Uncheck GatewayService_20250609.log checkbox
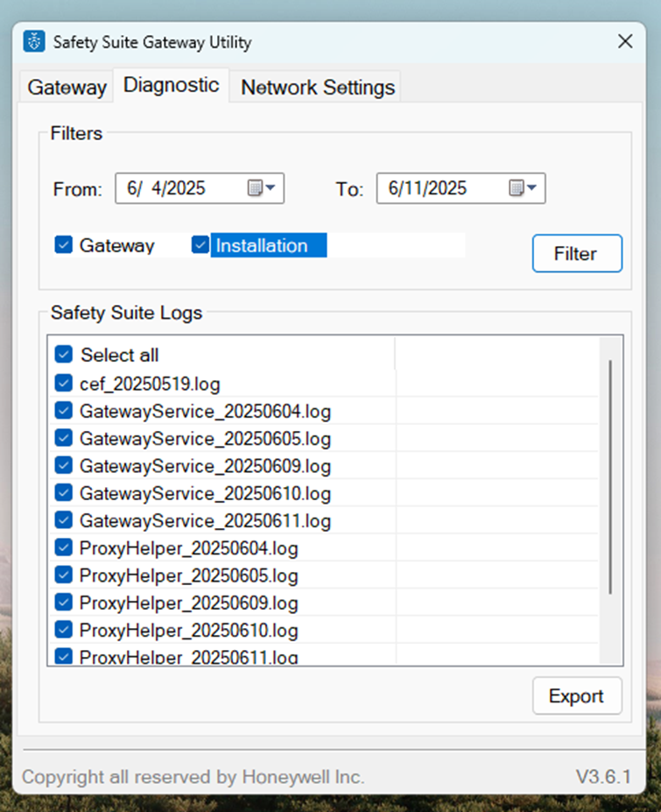Image resolution: width=661 pixels, height=812 pixels. click(64, 465)
